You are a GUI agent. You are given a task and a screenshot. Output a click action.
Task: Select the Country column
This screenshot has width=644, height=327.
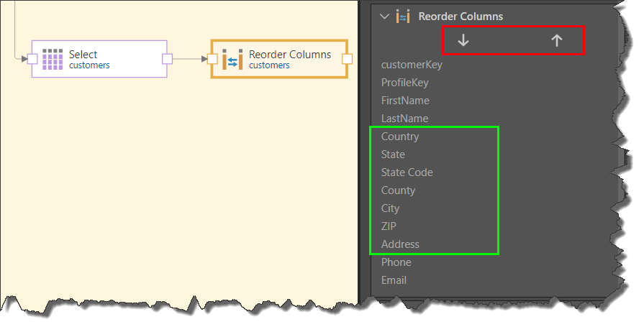[x=399, y=137]
